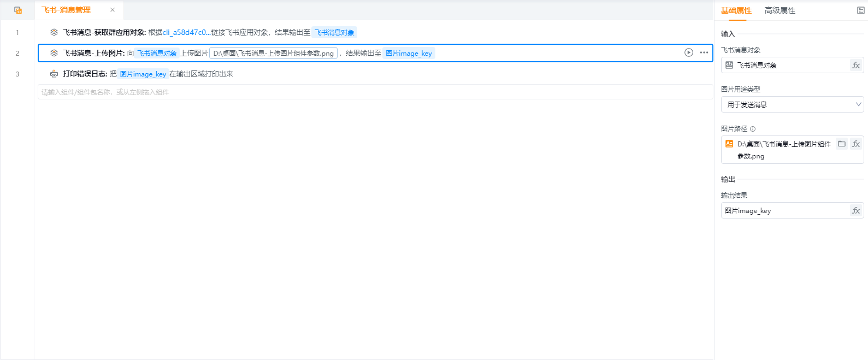
Task: Click the 图片路径 value text
Action: [784, 150]
